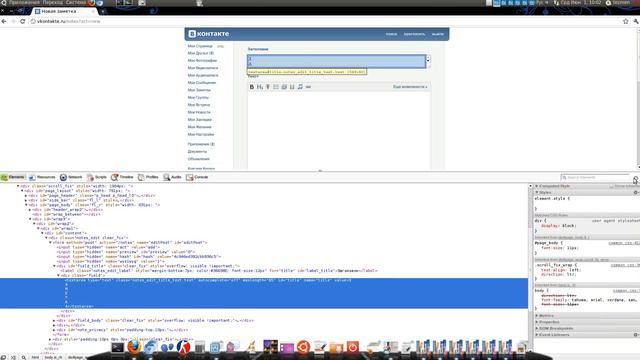Open 'Мои Фотографии' in sidebar
The height and width of the screenshot is (360, 640).
[x=202, y=60]
